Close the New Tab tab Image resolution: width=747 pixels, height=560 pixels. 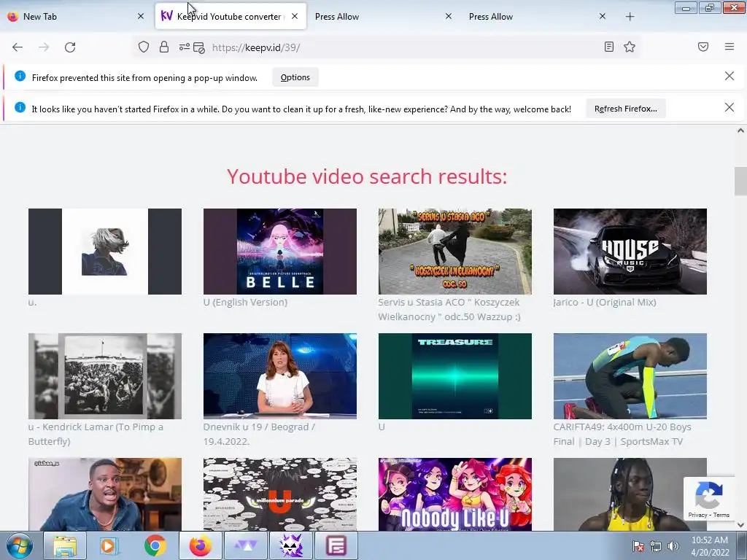click(x=141, y=16)
